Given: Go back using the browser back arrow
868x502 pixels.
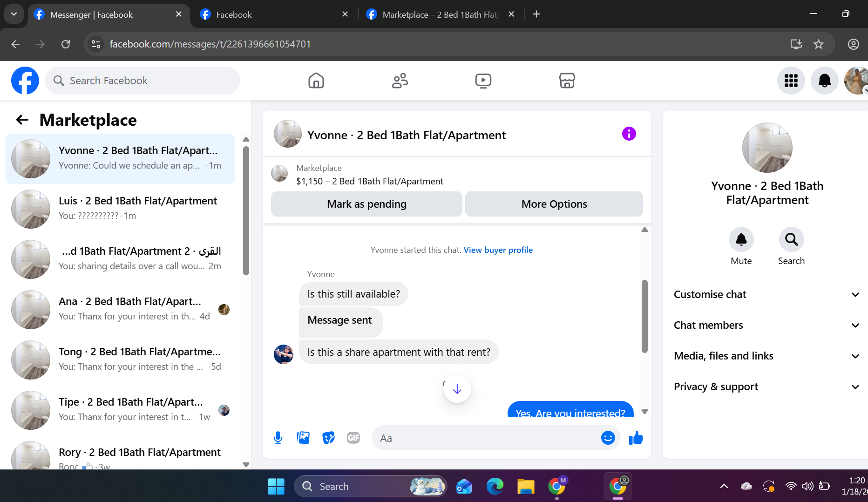Looking at the screenshot, I should point(15,44).
